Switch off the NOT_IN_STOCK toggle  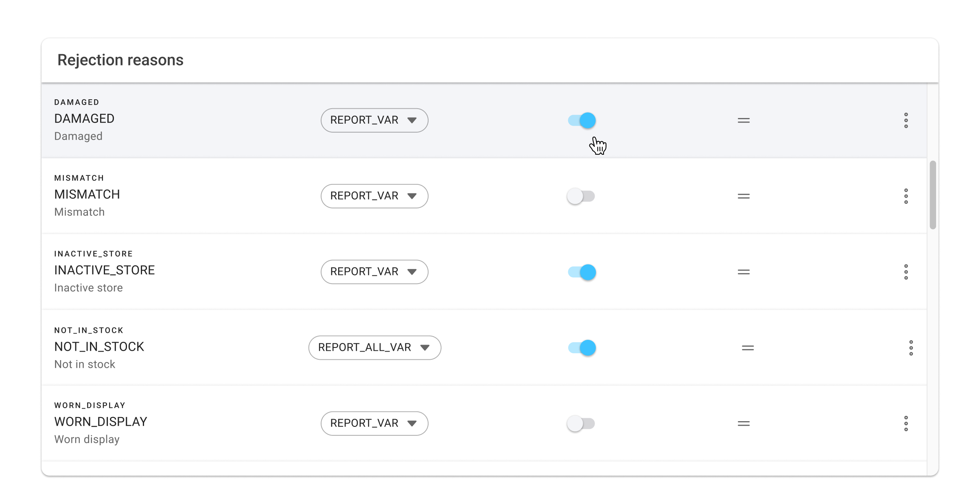click(x=582, y=348)
